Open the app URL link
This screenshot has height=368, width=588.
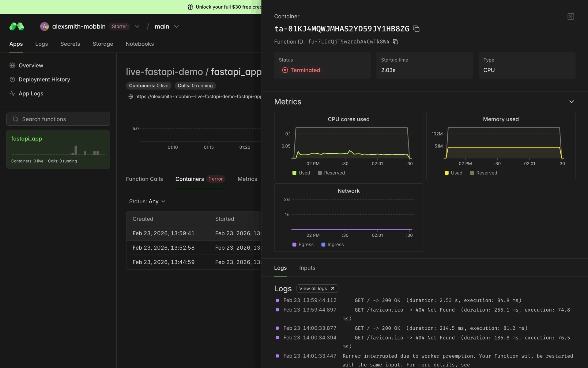pos(198,97)
